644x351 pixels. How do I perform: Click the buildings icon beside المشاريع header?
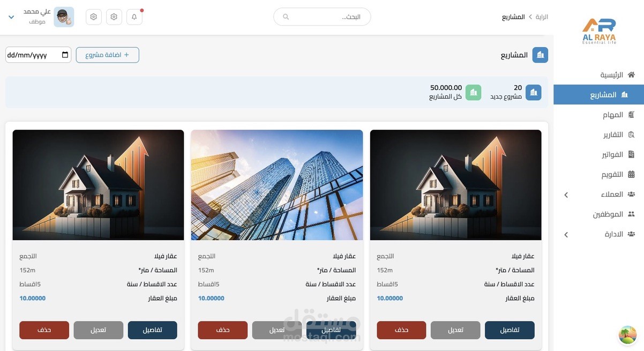click(540, 55)
